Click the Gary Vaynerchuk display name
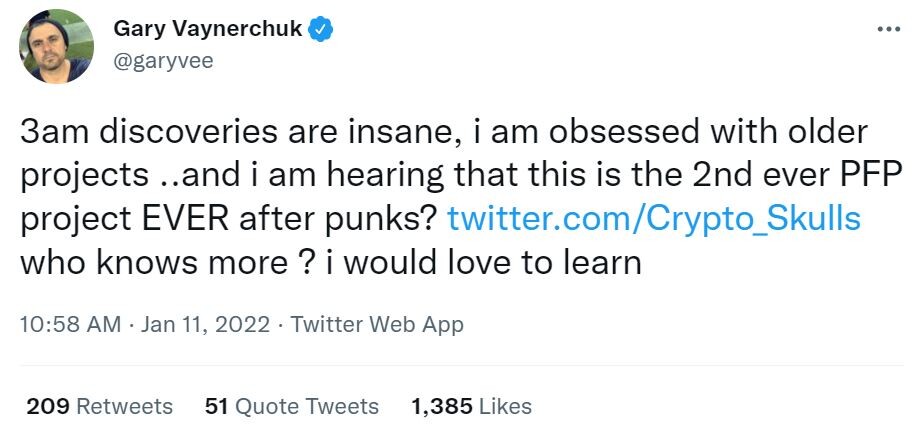917x429 pixels. coord(208,28)
